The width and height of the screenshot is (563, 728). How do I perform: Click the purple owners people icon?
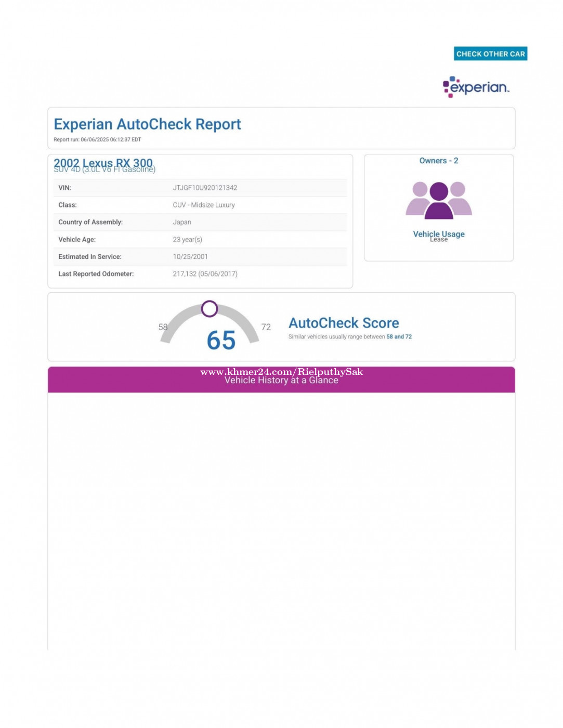click(439, 200)
